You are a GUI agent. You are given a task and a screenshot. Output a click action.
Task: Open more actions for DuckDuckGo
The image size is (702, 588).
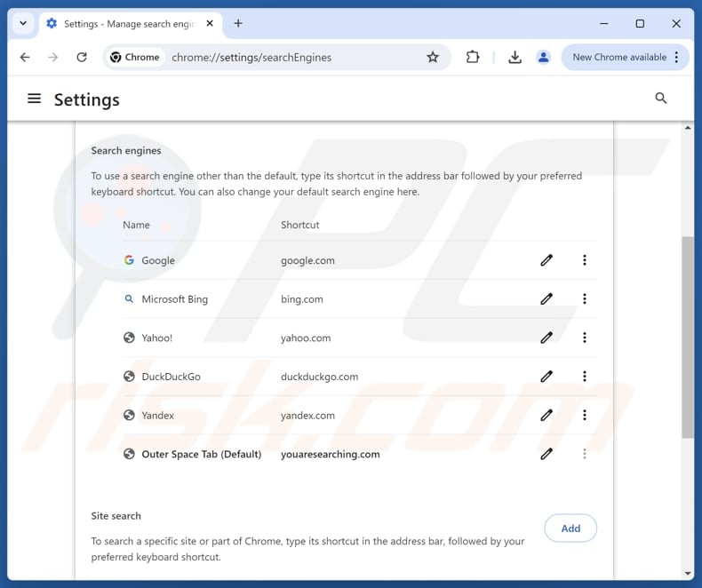(584, 377)
